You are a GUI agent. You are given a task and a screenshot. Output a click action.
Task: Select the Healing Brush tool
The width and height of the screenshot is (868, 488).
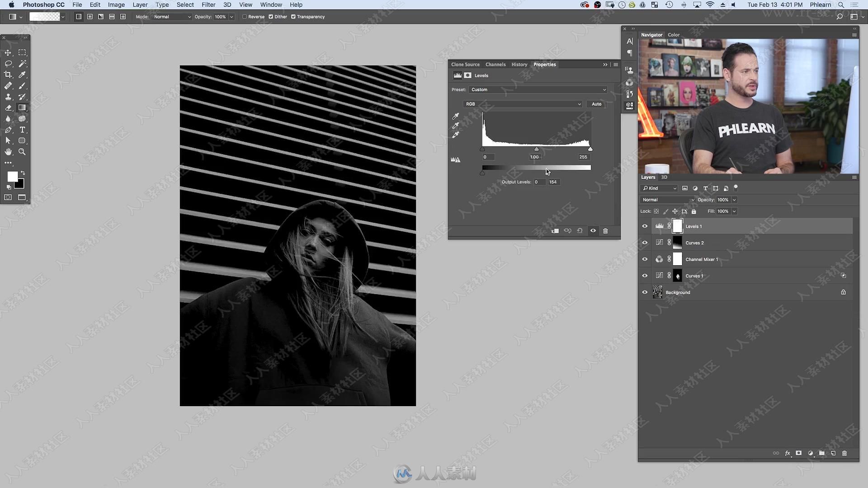tap(8, 85)
